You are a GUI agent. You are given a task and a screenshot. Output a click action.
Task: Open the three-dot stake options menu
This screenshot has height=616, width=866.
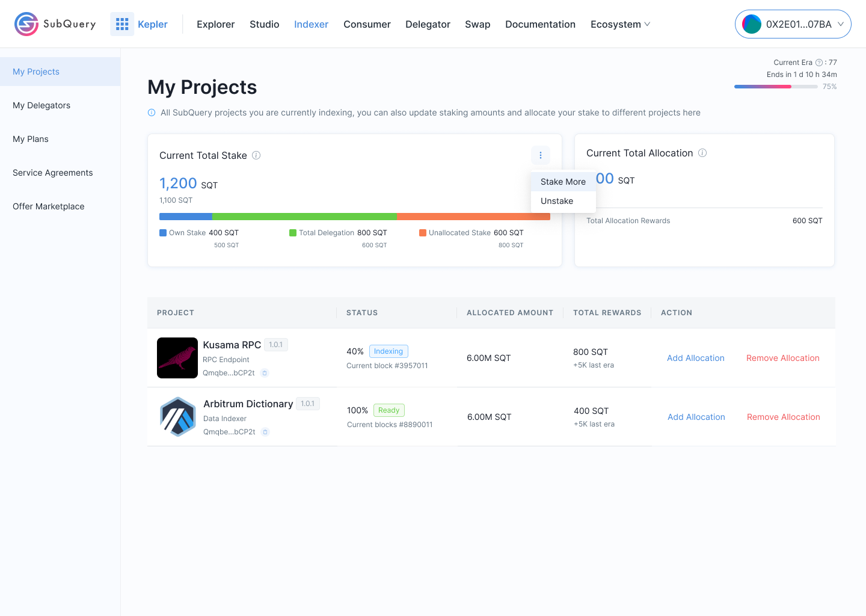[541, 155]
